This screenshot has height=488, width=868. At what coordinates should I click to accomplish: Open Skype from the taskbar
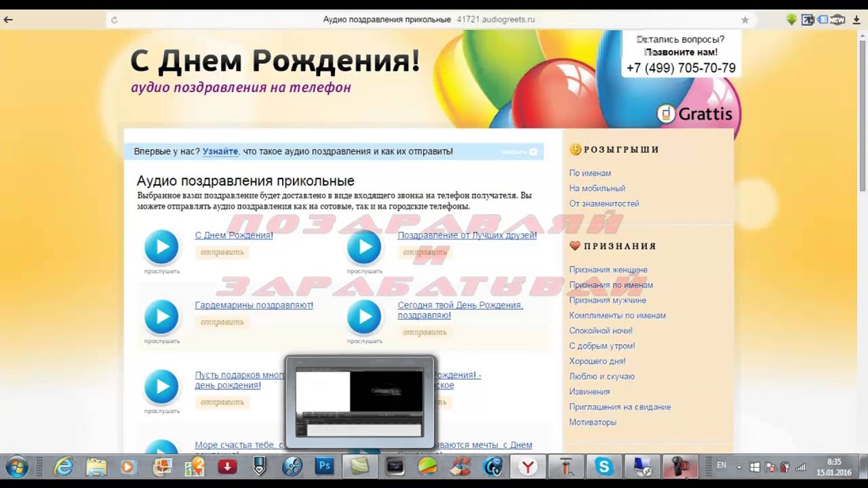click(604, 467)
